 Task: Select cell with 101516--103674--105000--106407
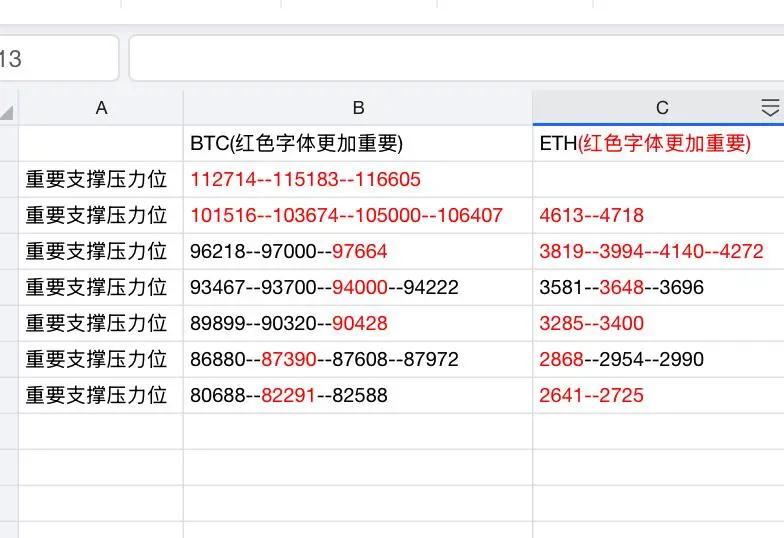[x=358, y=216]
